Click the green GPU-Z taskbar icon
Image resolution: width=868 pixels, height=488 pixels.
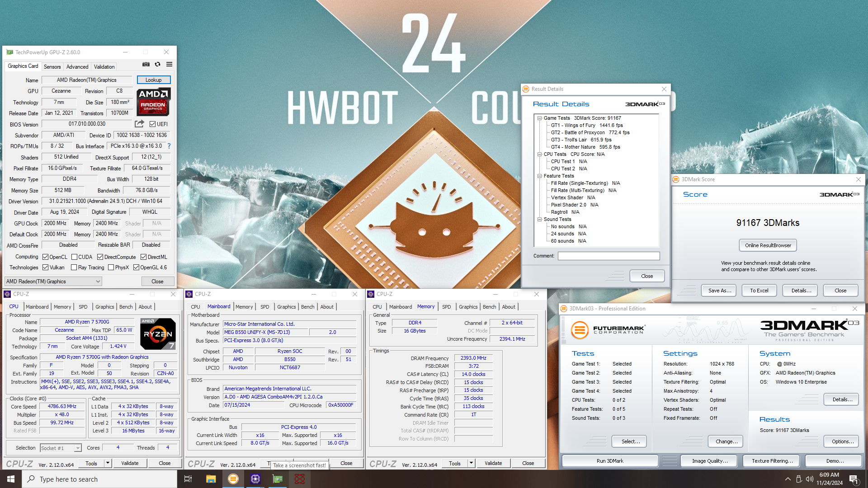tap(278, 479)
